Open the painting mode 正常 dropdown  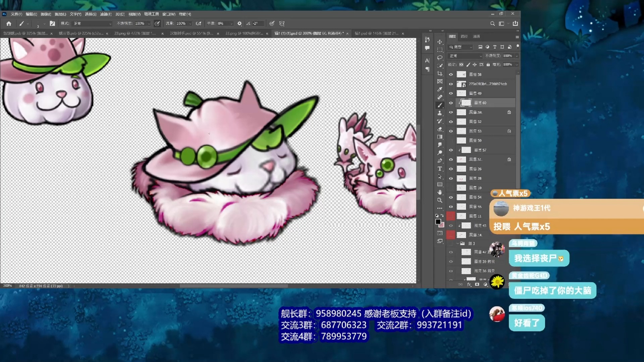coord(93,23)
